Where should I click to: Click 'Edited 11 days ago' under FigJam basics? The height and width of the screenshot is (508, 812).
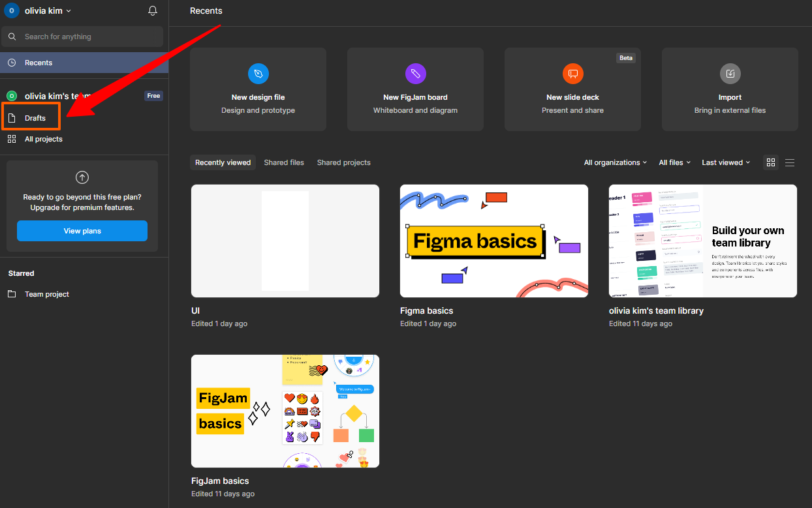point(223,494)
